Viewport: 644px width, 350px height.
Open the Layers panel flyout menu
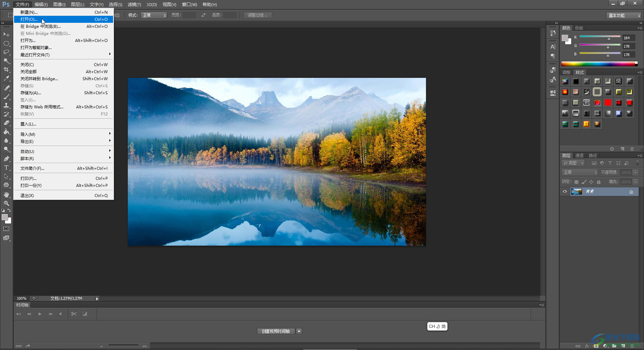(x=640, y=156)
